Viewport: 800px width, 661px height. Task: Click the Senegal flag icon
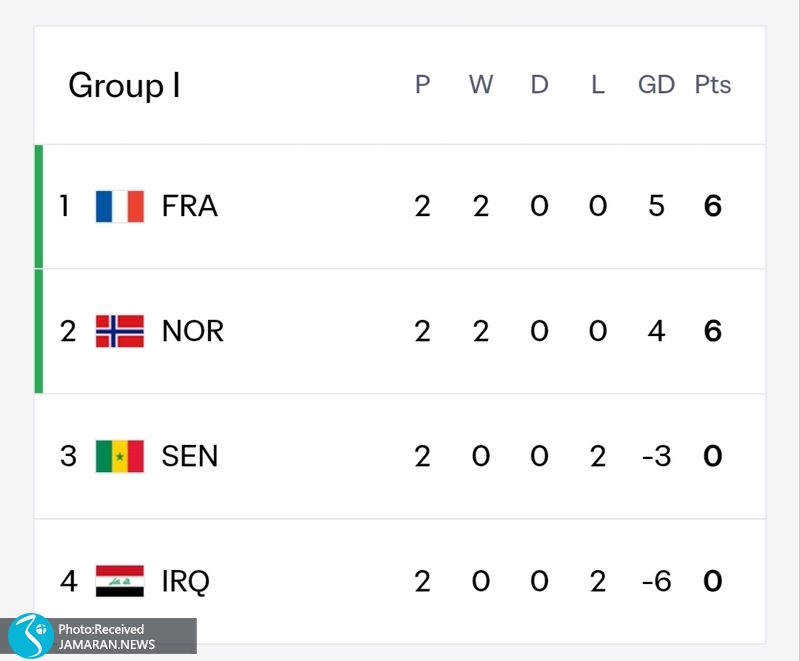(120, 456)
